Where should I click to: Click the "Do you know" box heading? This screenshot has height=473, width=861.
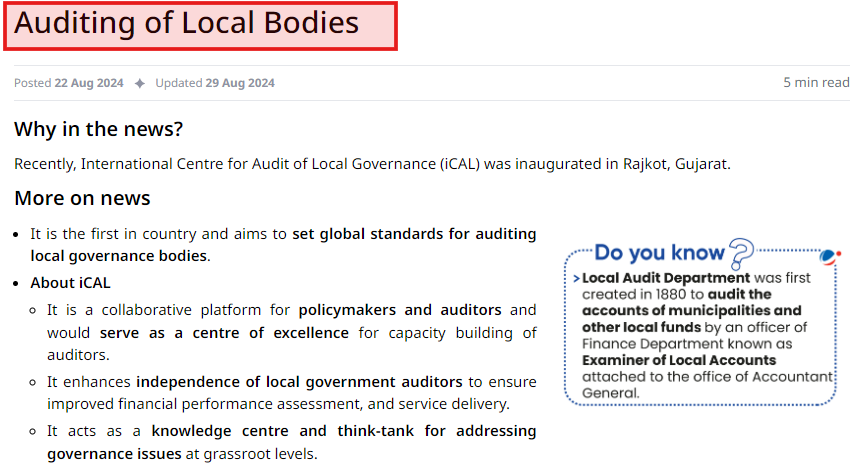pyautogui.click(x=659, y=252)
